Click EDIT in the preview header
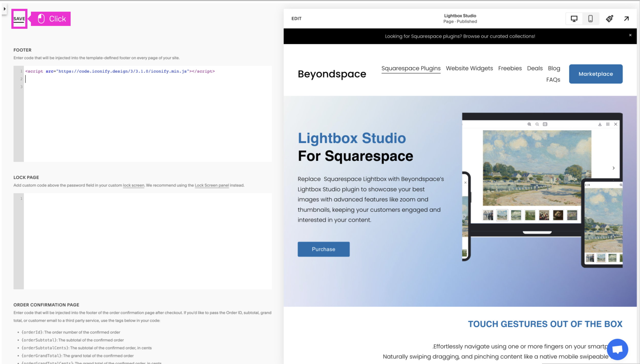Screen dimensions: 640x364 [x=296, y=19]
